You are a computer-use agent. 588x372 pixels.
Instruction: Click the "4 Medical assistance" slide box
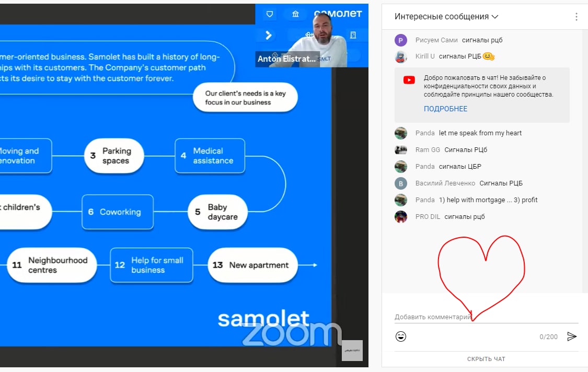(x=210, y=156)
